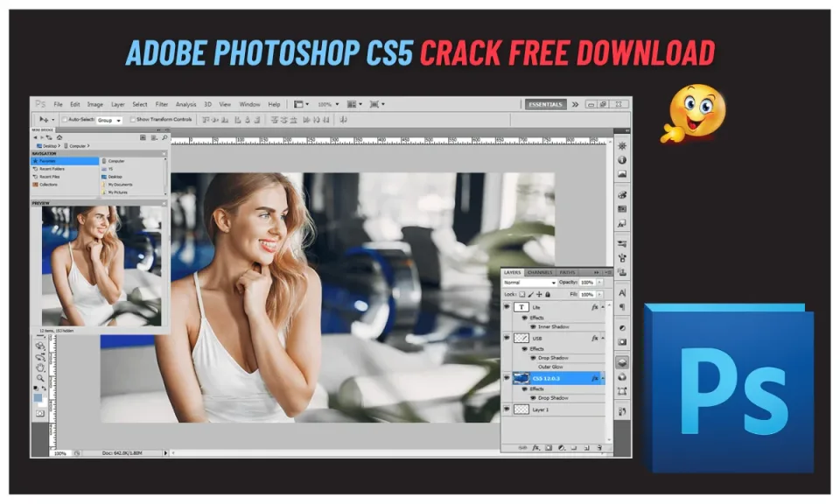Image resolution: width=840 pixels, height=504 pixels.
Task: Enable the Auto-Select checkbox
Action: 64,120
